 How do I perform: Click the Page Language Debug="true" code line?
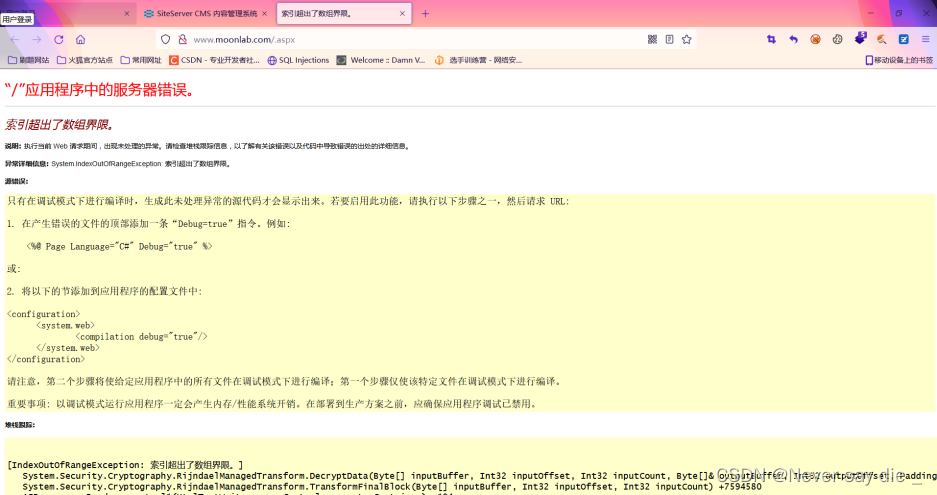tap(120, 246)
